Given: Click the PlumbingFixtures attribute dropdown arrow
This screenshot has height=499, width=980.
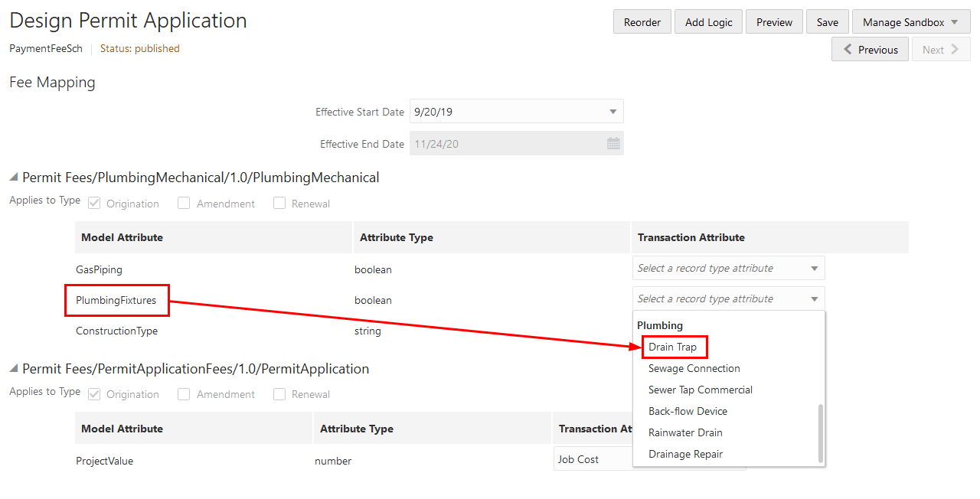Looking at the screenshot, I should [x=813, y=298].
